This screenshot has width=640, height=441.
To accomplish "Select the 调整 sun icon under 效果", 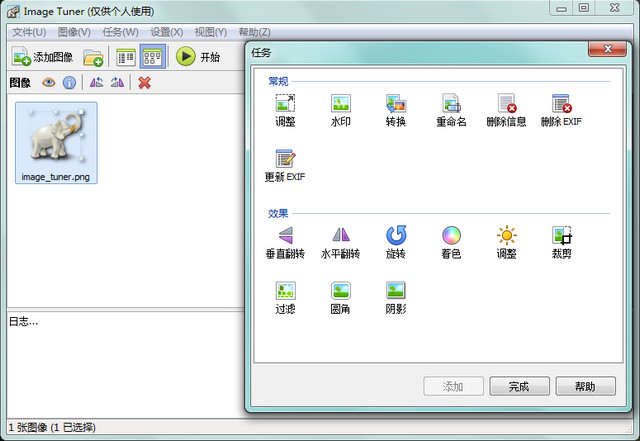I will coord(506,243).
